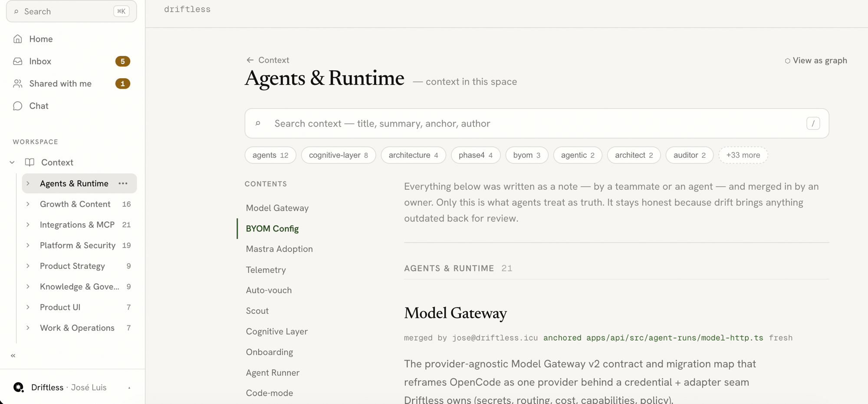Click the back arrow next to Context
The width and height of the screenshot is (868, 404).
click(x=250, y=60)
